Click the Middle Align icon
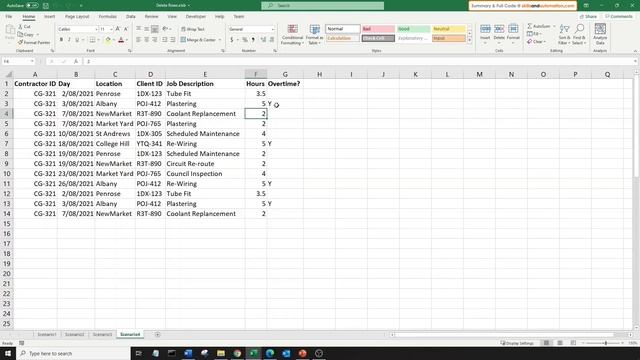Screen dimensions: 640x360 pos(147,29)
